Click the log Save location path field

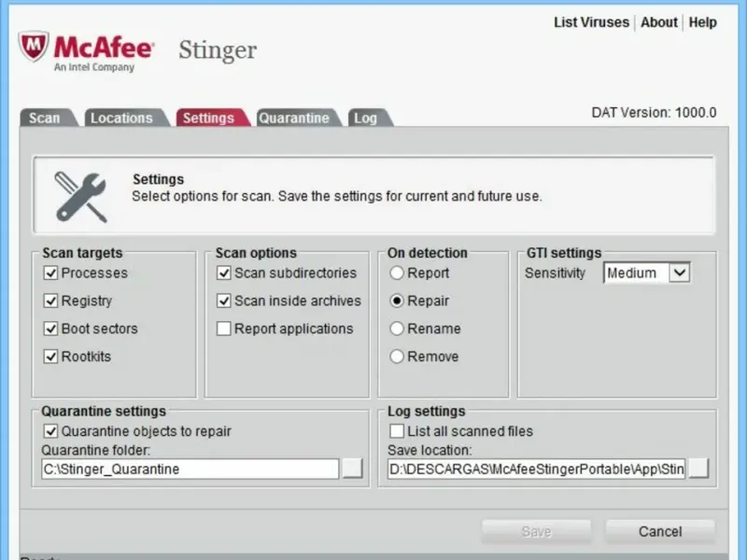click(x=536, y=469)
